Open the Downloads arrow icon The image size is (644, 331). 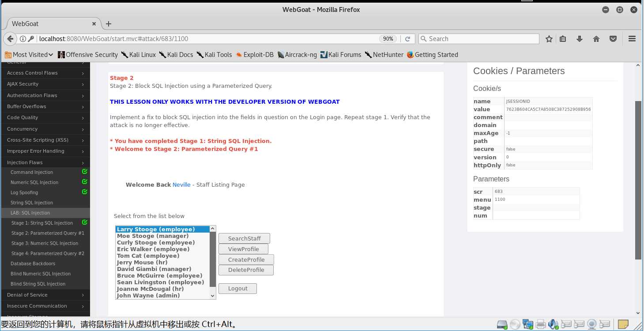pyautogui.click(x=580, y=39)
